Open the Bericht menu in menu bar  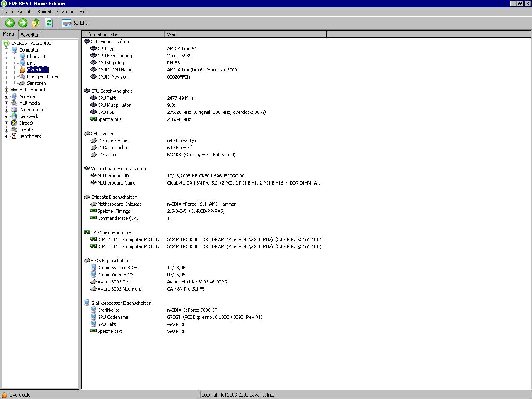tap(44, 12)
